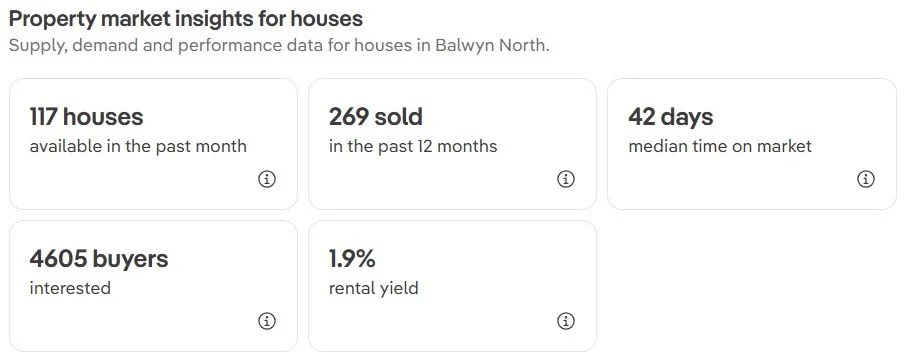Click empty area of median time card
Viewport: 907px width, 362px height.
point(723,182)
